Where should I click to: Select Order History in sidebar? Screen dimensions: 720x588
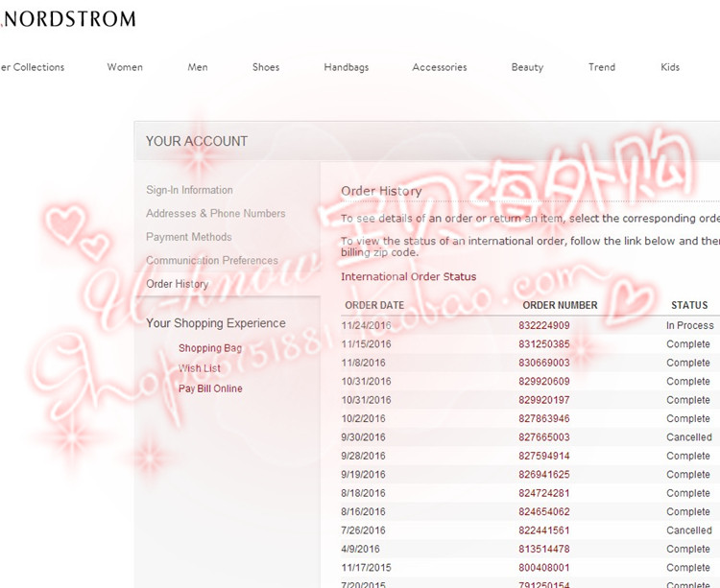(178, 284)
